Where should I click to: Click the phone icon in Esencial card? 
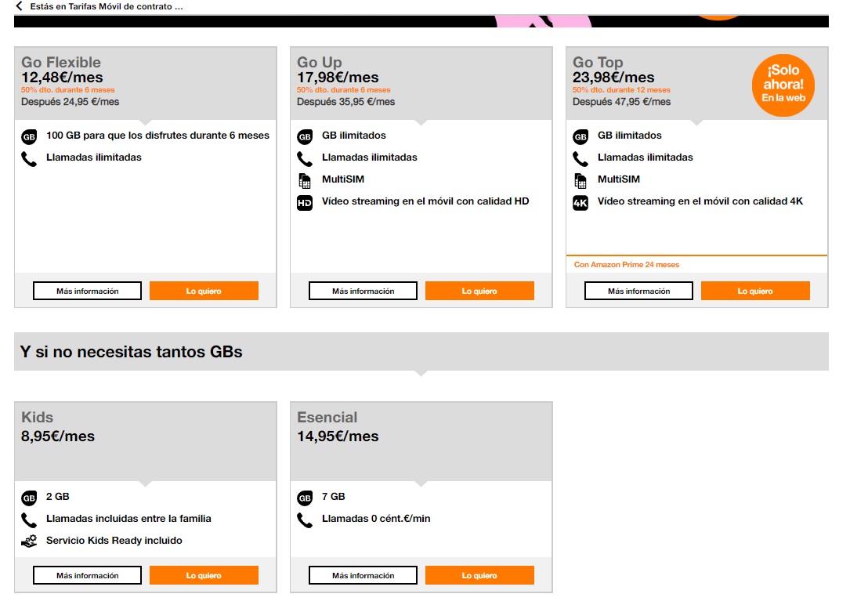[305, 520]
